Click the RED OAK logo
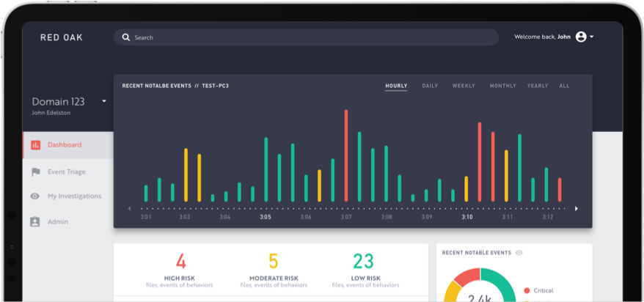 click(x=62, y=38)
